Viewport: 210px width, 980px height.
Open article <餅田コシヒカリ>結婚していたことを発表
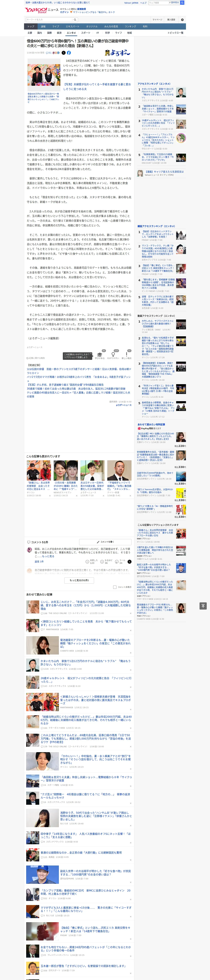point(86,623)
